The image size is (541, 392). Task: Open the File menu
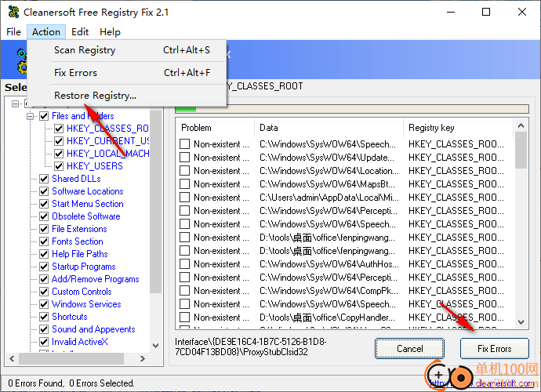pos(14,32)
